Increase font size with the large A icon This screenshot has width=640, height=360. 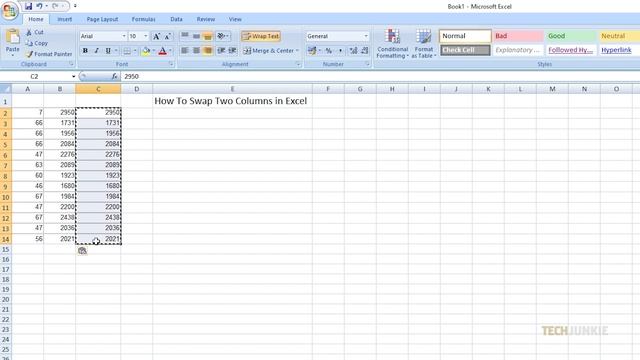pyautogui.click(x=156, y=36)
